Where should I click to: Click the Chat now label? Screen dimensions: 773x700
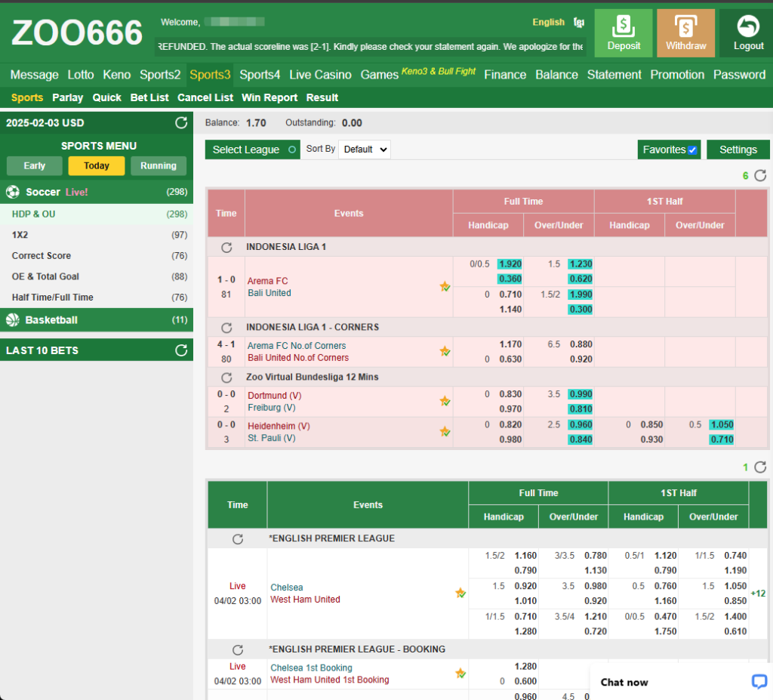(x=624, y=682)
